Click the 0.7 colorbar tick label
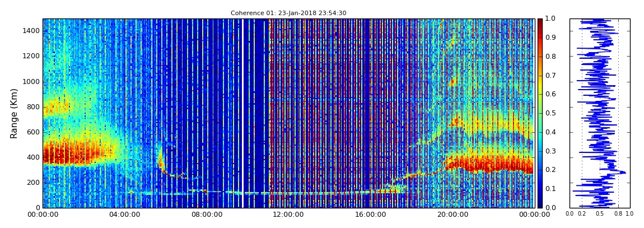The image size is (644, 228). point(550,76)
